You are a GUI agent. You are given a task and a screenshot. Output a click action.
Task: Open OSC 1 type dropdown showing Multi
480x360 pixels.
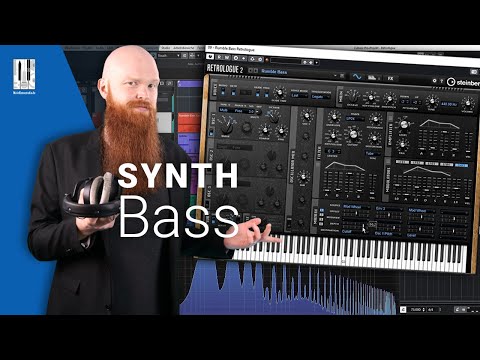(225, 110)
